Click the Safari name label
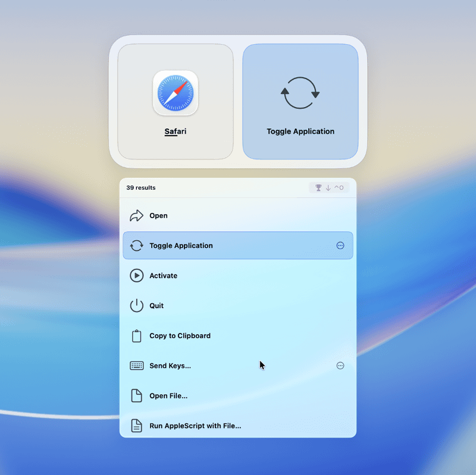The height and width of the screenshot is (475, 476). [176, 131]
